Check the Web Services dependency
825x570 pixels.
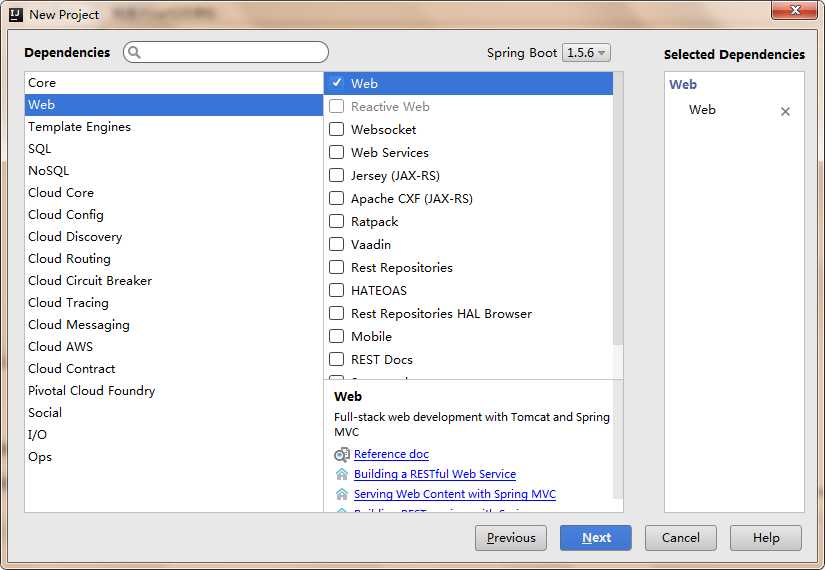coord(337,152)
